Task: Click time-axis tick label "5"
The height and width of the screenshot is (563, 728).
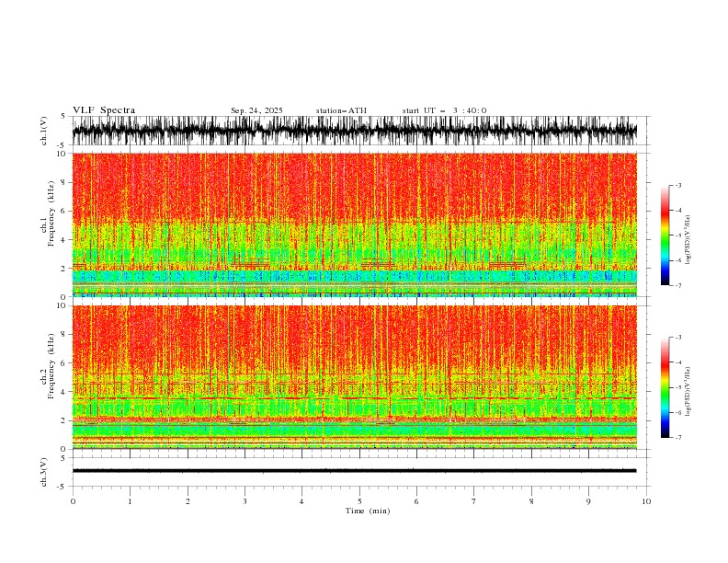Action: pyautogui.click(x=359, y=501)
